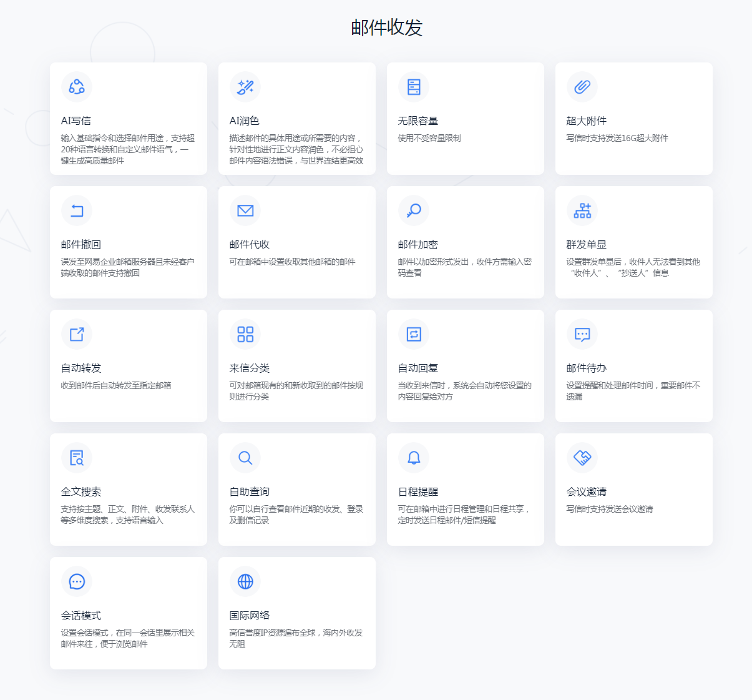This screenshot has width=752, height=700.
Task: Click the 超大附件 paperclip icon
Action: pos(582,87)
